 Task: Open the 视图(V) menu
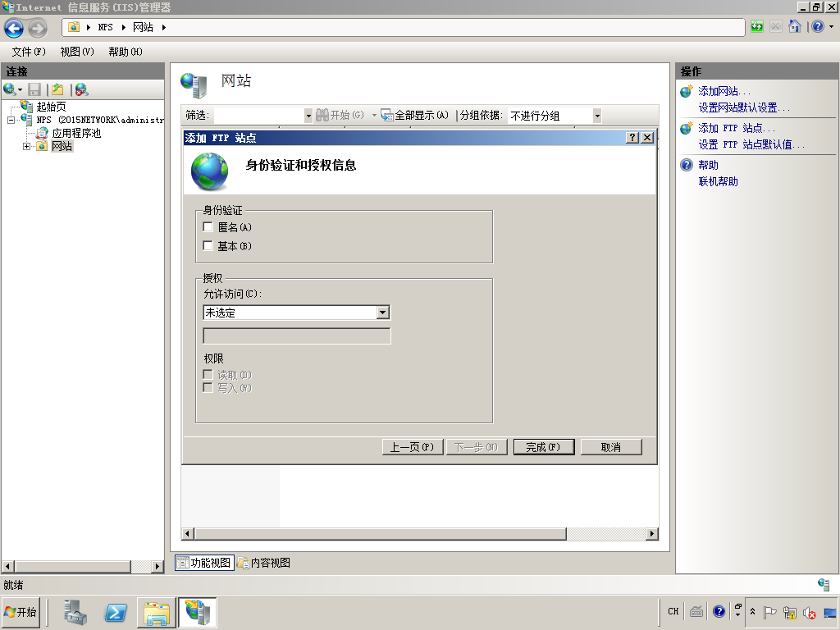76,52
